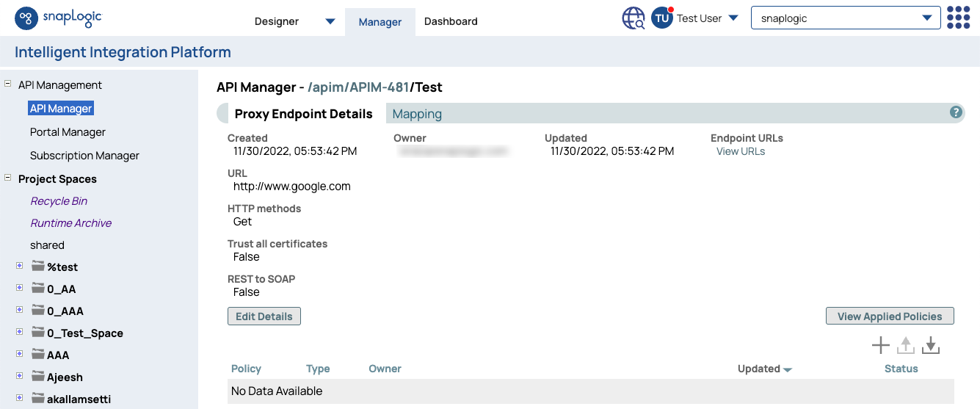Click the http://www.google.com URL value
The image size is (980, 409).
pyautogui.click(x=292, y=187)
